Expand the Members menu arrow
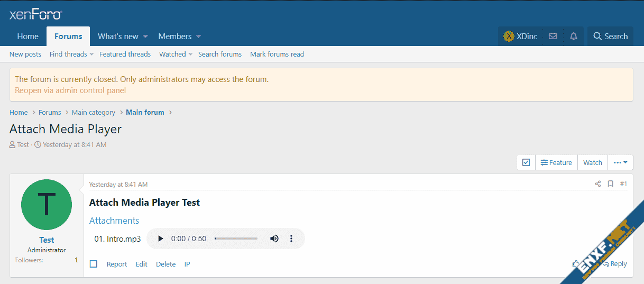Image resolution: width=644 pixels, height=284 pixels. pyautogui.click(x=199, y=36)
